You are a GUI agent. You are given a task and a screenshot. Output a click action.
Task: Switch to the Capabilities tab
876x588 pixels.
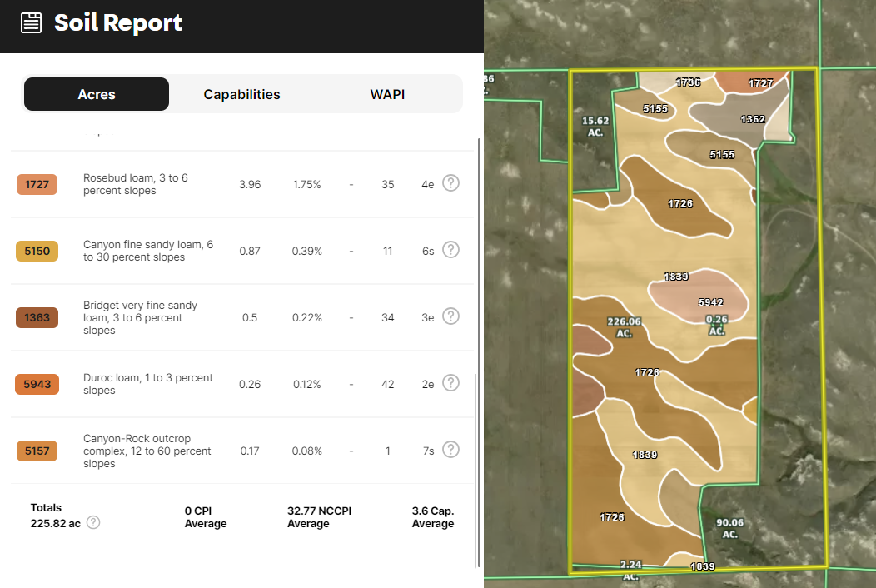241,94
